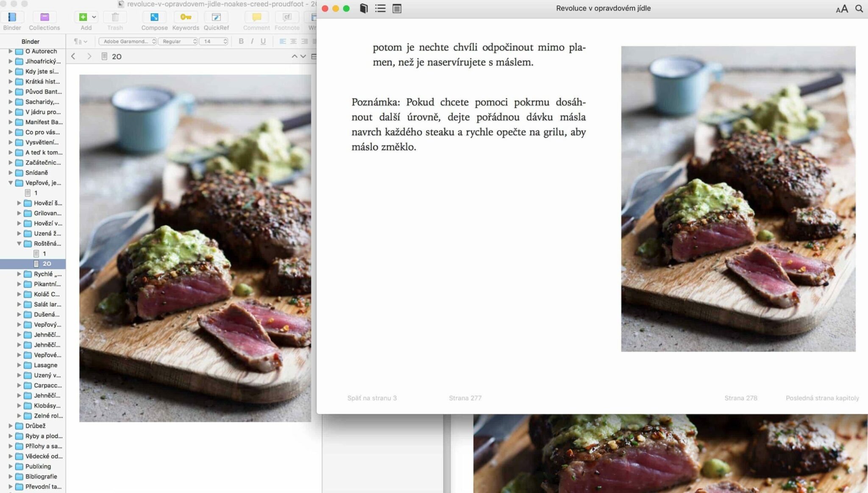
Task: Align text right
Action: (x=304, y=41)
